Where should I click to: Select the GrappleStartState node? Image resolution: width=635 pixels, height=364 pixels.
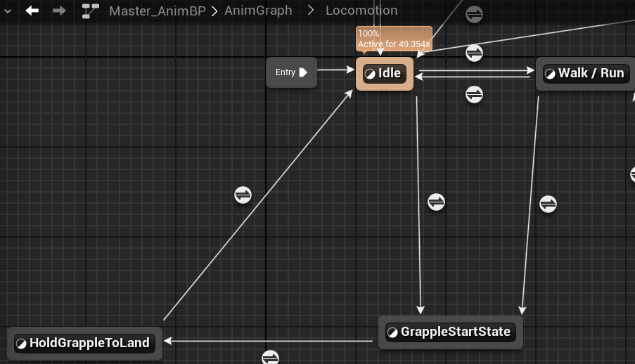pos(450,332)
